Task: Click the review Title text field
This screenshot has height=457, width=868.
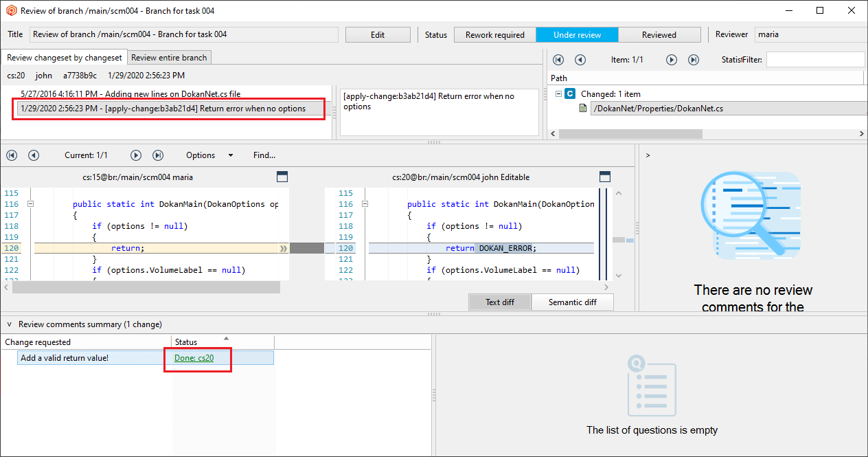Action: coord(184,34)
